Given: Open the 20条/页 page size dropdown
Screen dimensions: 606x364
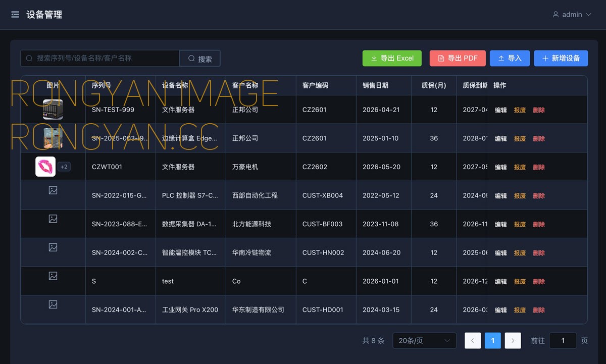Looking at the screenshot, I should (424, 341).
